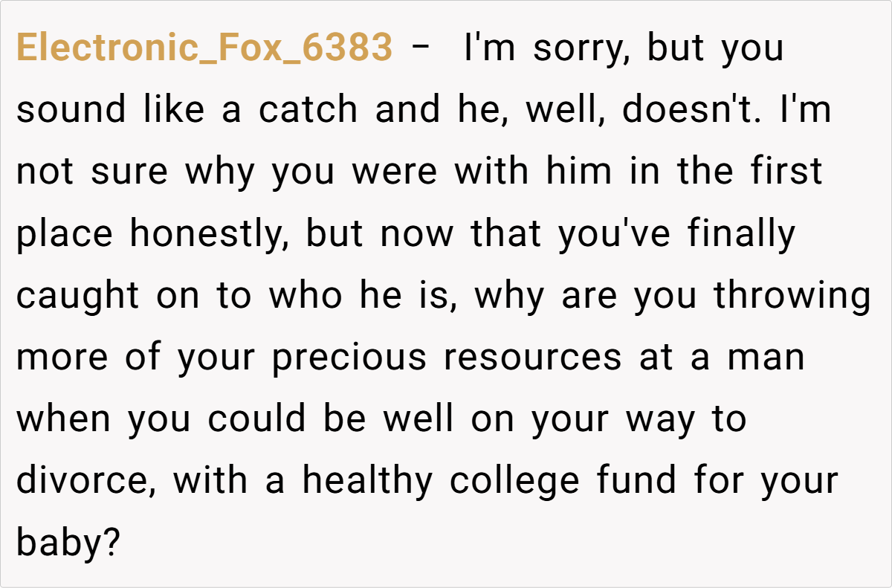
Task: Click the word "throwing" in the comment
Action: coord(792,296)
